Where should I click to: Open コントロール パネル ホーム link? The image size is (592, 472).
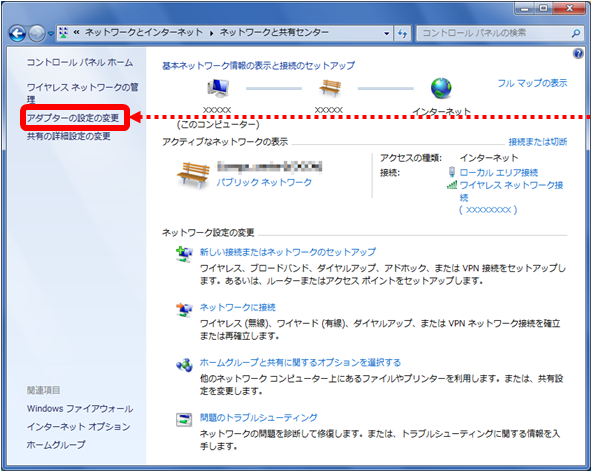80,62
